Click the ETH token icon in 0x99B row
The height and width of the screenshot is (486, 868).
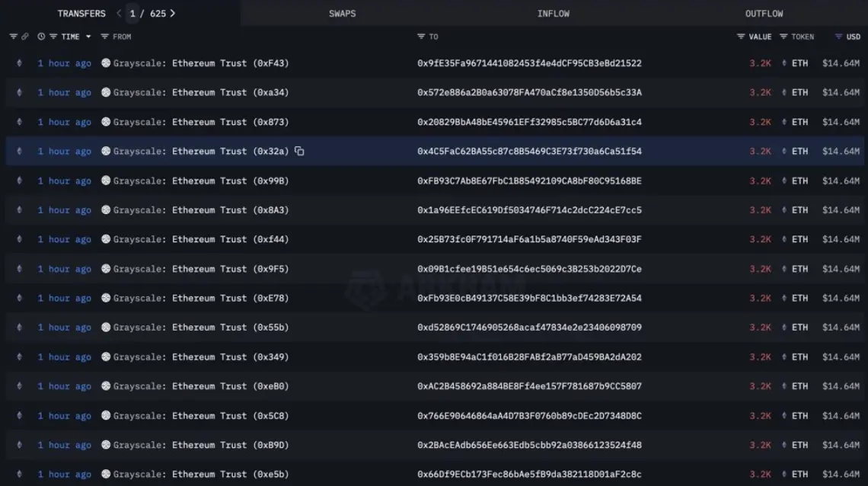[783, 181]
